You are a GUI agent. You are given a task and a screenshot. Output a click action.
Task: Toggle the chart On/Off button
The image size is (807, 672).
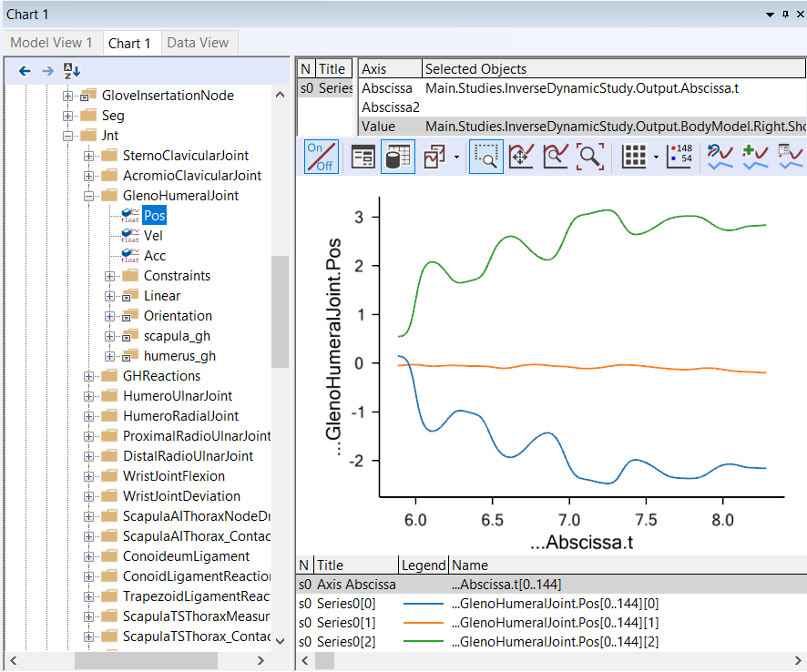click(322, 157)
